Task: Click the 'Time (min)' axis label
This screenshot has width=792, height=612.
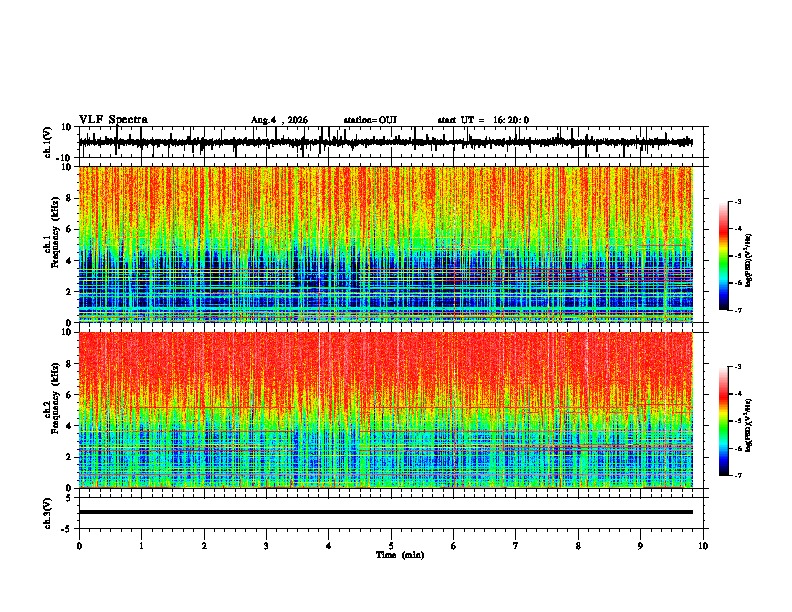Action: 400,555
